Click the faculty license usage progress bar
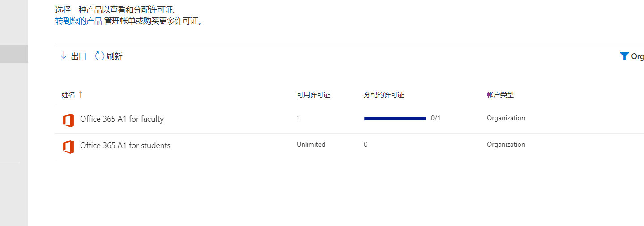 tap(395, 119)
